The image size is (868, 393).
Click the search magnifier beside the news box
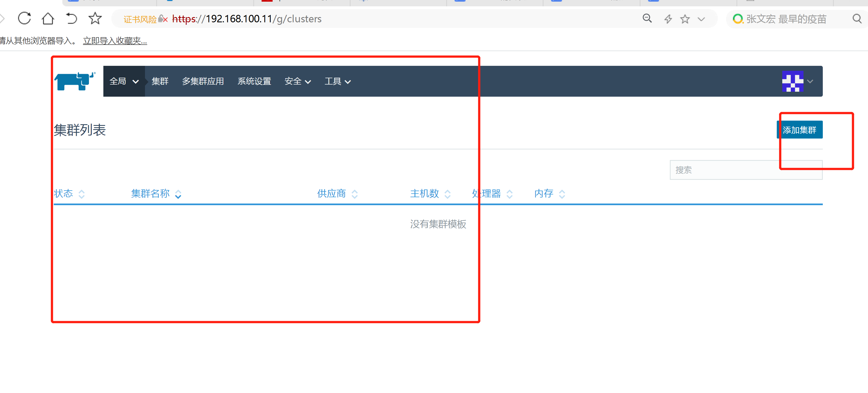click(857, 18)
